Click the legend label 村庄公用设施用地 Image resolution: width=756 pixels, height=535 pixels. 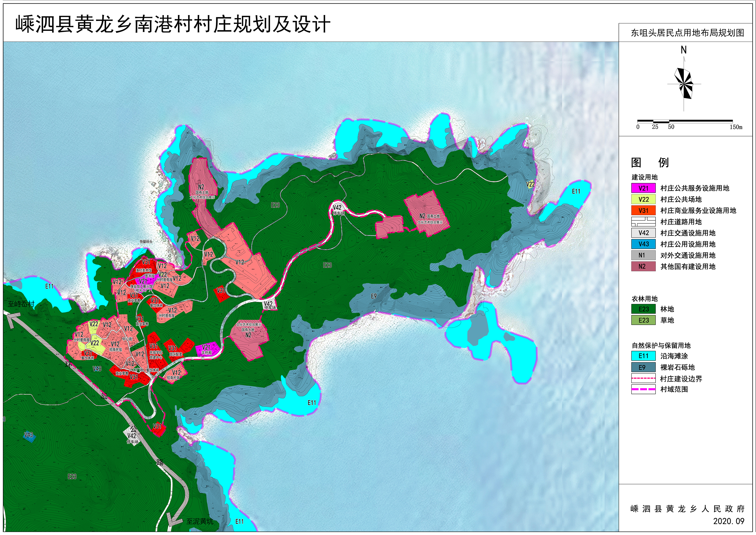[x=688, y=244]
